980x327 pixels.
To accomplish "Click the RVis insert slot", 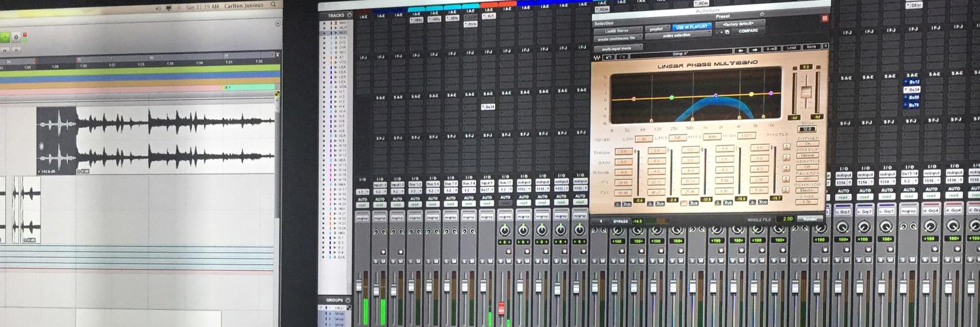I will click(x=470, y=23).
